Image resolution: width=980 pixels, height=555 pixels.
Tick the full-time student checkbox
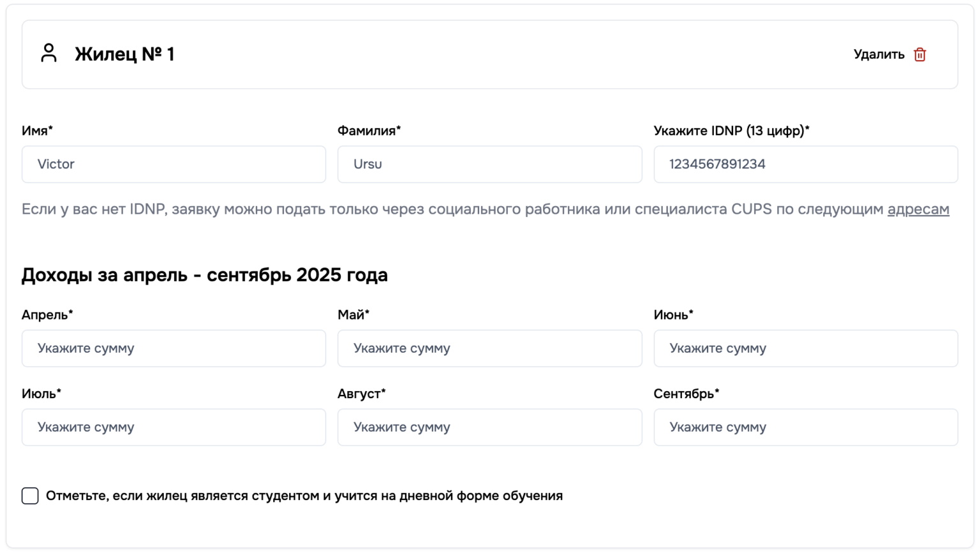pos(30,496)
